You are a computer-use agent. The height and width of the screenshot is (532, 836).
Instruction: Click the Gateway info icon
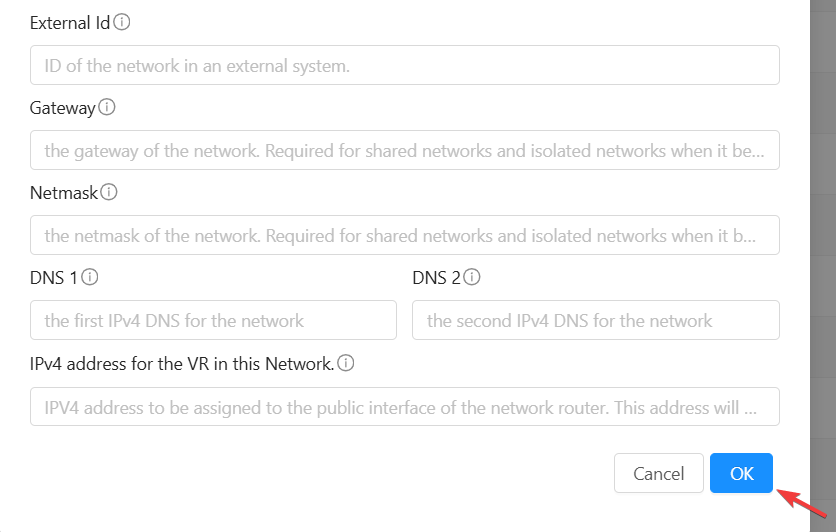pyautogui.click(x=107, y=106)
